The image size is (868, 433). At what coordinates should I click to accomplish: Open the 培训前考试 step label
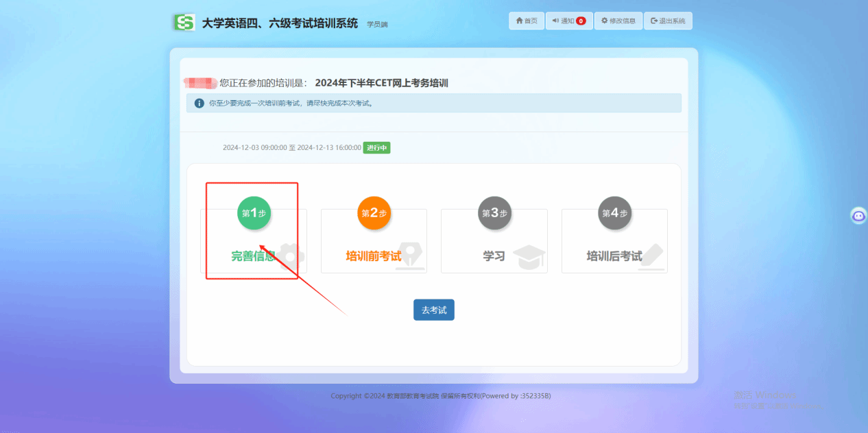(373, 256)
